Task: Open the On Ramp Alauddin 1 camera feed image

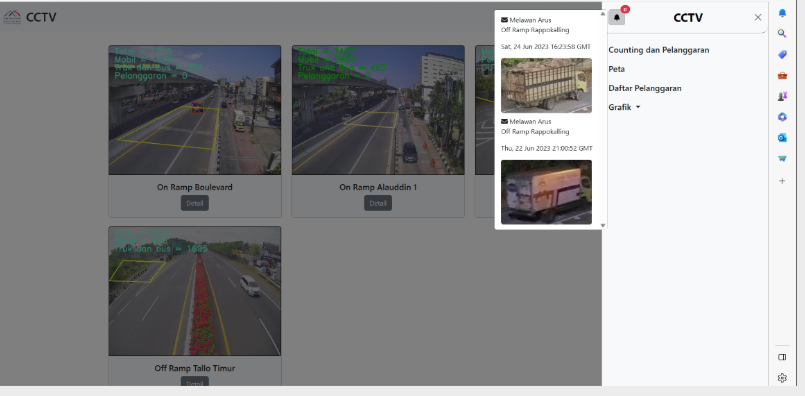Action: click(x=378, y=110)
